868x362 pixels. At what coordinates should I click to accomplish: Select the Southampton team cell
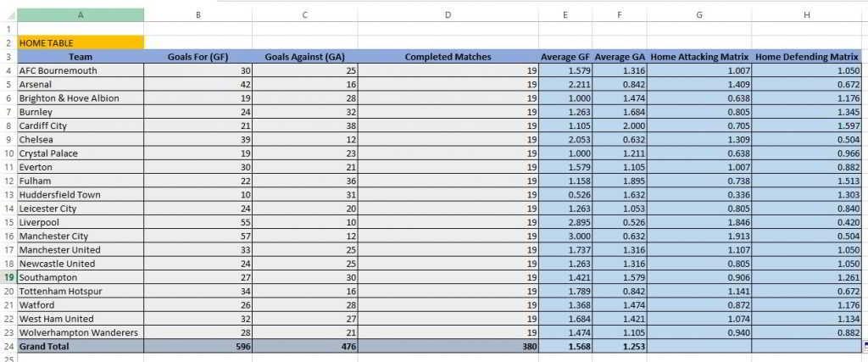81,277
